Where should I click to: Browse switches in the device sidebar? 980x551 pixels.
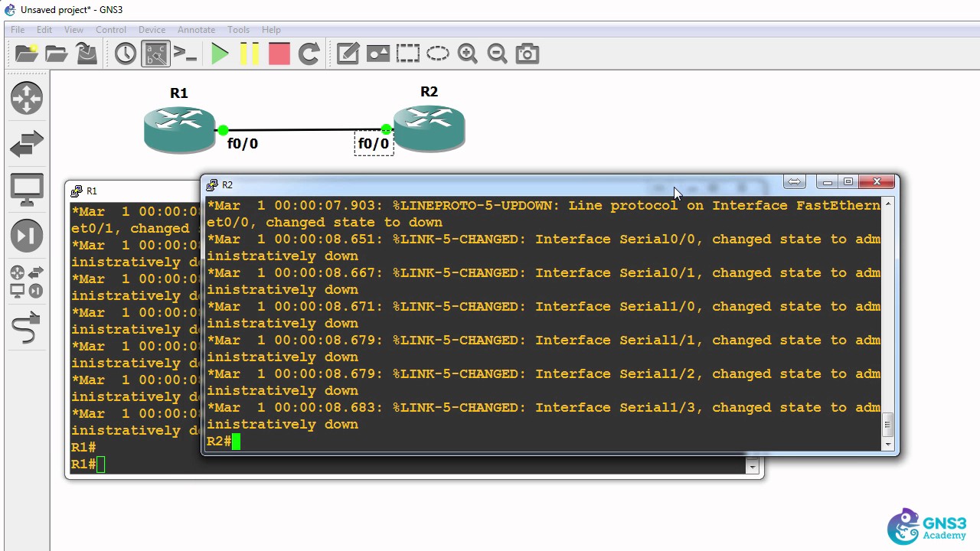pyautogui.click(x=27, y=144)
